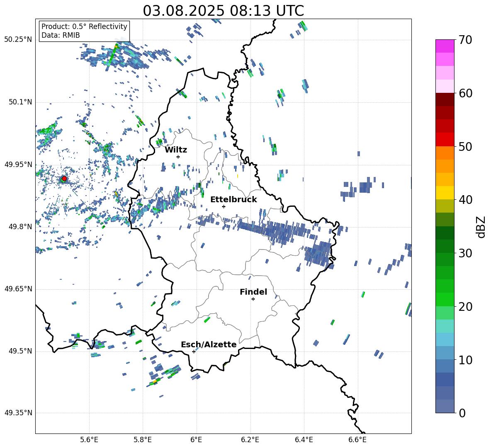
Task: Click the 50 tick label on colorbar
Action: 465,147
